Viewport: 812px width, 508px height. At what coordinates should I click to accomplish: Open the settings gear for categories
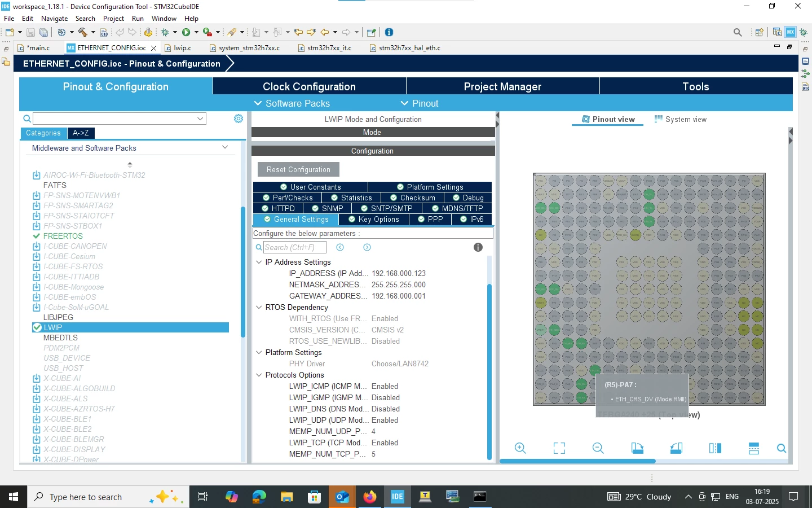(x=239, y=119)
